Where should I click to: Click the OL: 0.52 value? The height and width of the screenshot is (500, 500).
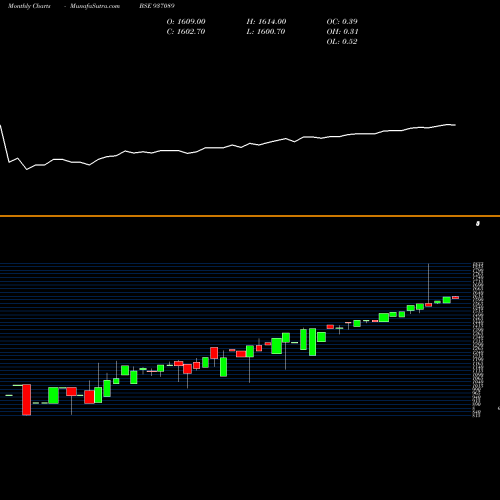342,42
